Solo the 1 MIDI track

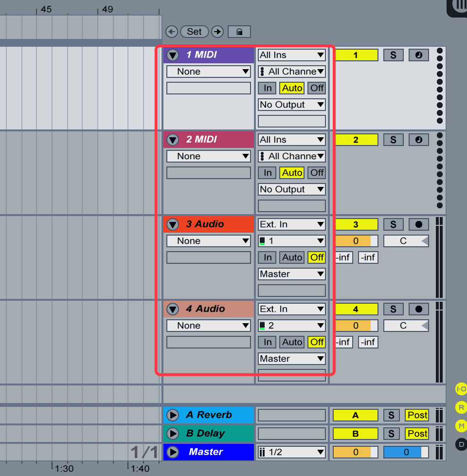(393, 55)
